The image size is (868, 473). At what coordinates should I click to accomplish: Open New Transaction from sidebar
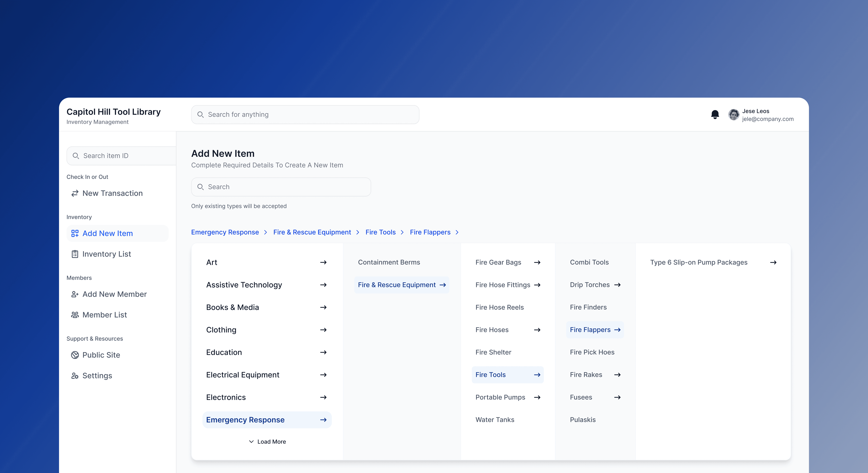[112, 193]
